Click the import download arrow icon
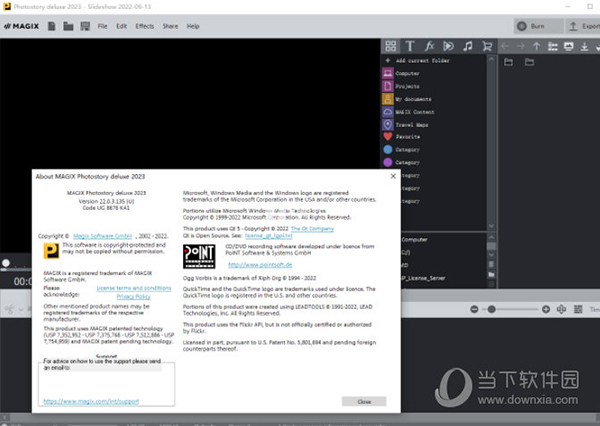The height and width of the screenshot is (426, 600). point(584,46)
